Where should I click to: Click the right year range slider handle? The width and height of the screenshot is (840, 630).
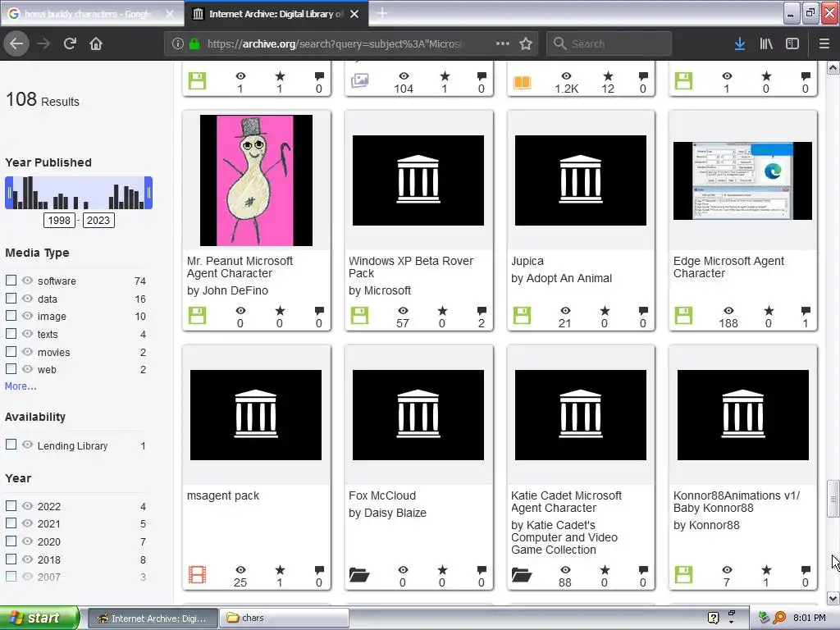[149, 193]
